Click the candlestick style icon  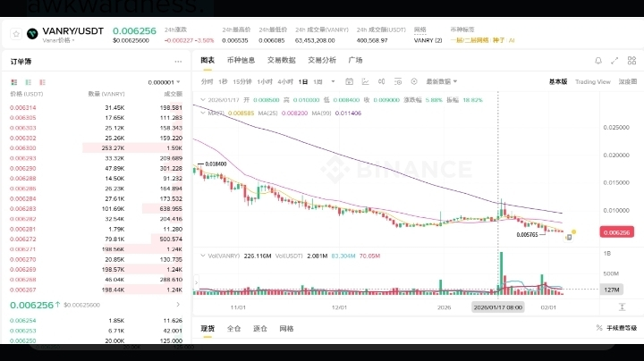click(382, 81)
